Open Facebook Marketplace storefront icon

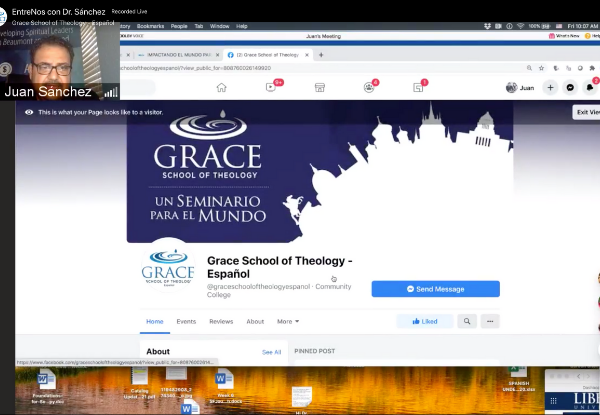(320, 88)
